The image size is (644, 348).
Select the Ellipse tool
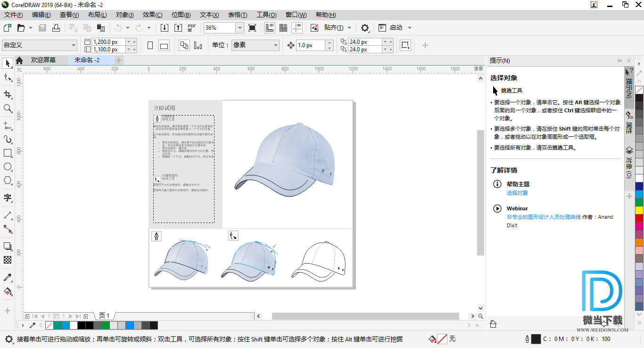click(x=8, y=167)
